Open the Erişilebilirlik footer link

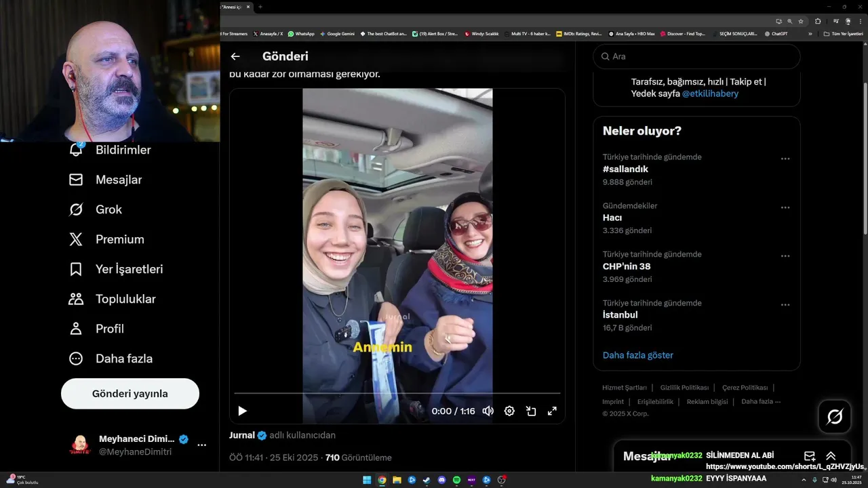click(x=655, y=401)
